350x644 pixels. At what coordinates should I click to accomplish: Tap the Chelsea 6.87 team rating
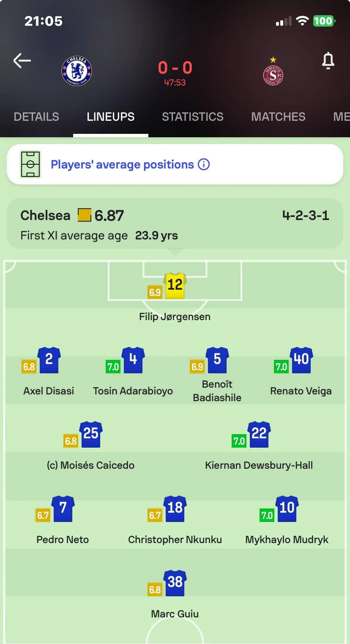pyautogui.click(x=109, y=216)
